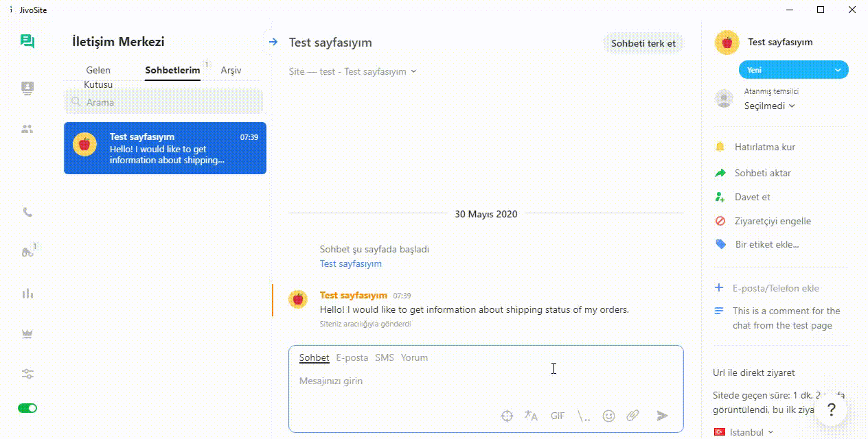868x439 pixels.
Task: Open the GIF picker in the message toolbar
Action: [558, 416]
